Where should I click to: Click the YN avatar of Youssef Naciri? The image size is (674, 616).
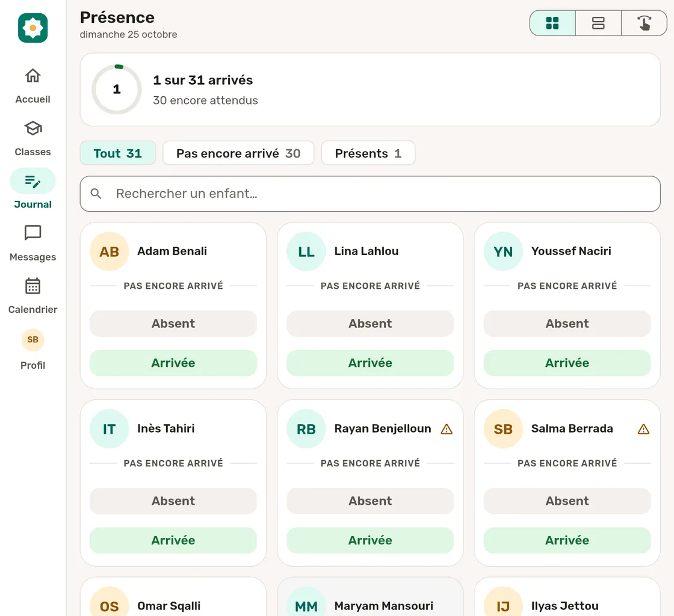pos(503,251)
